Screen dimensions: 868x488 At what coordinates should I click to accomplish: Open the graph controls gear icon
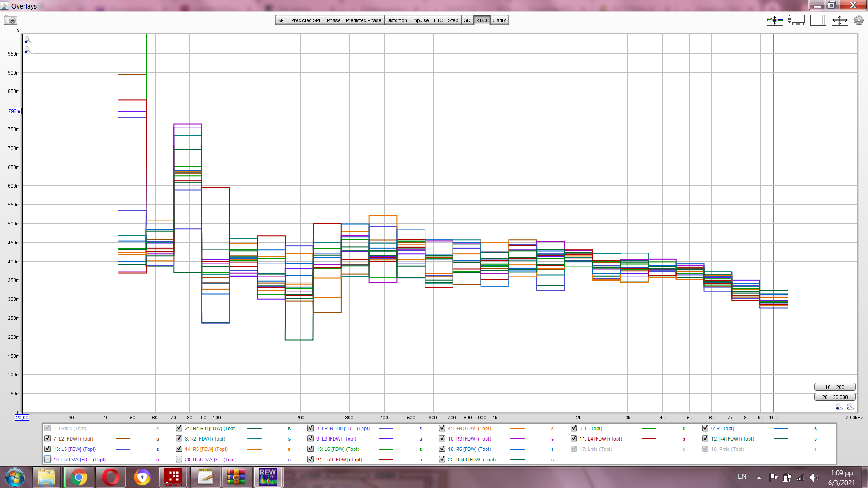[859, 20]
